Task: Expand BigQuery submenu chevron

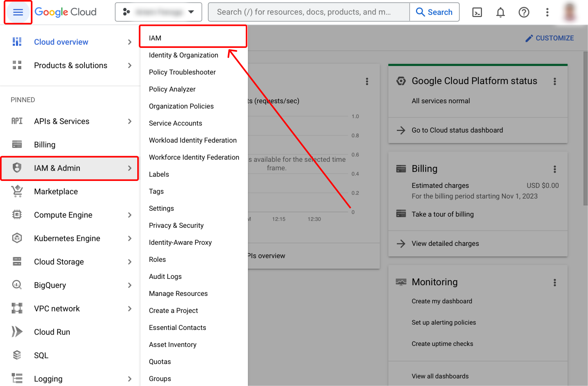Action: pos(130,285)
